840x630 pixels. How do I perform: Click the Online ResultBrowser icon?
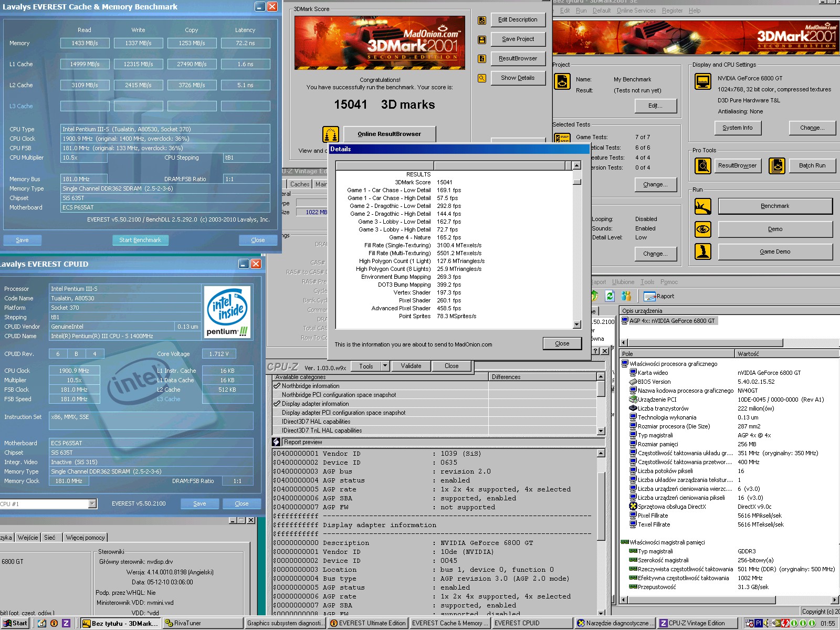tap(330, 134)
